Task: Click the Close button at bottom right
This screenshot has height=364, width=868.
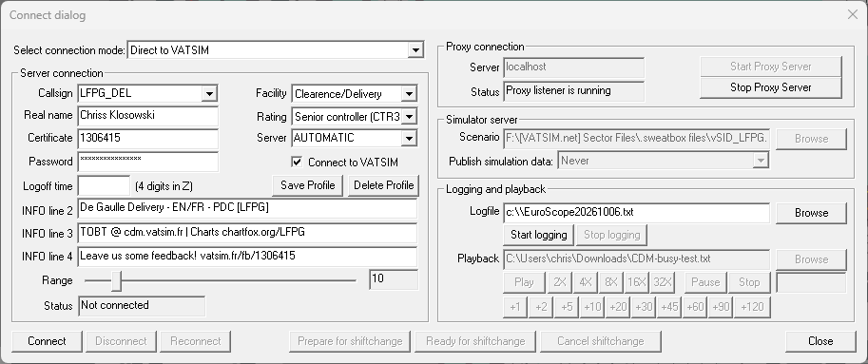Action: (820, 341)
